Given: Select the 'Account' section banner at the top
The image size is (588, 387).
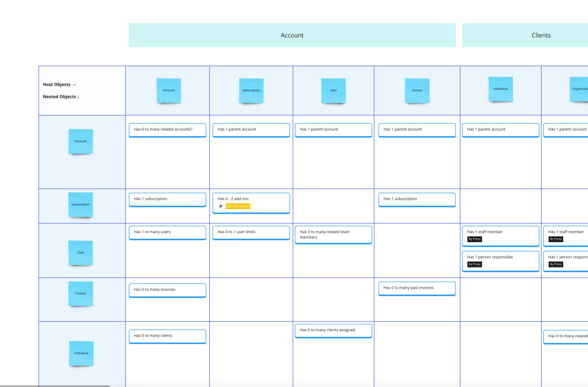Looking at the screenshot, I should click(292, 35).
